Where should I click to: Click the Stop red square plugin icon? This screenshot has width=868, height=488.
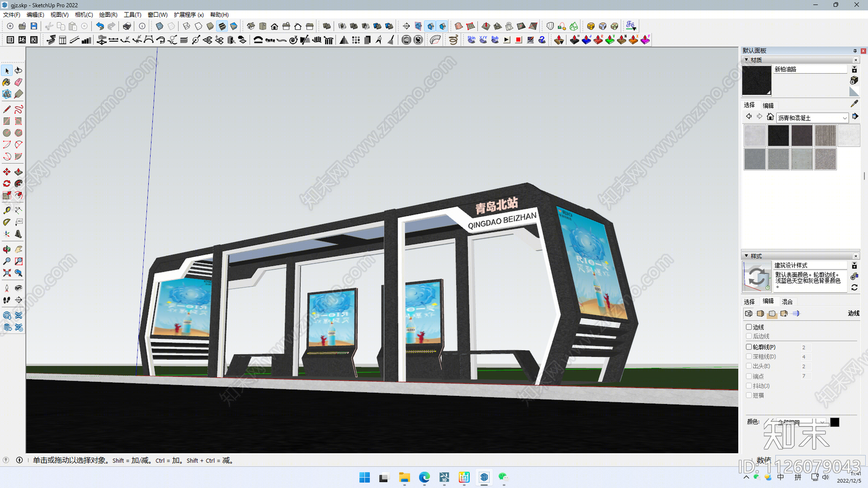(x=519, y=40)
